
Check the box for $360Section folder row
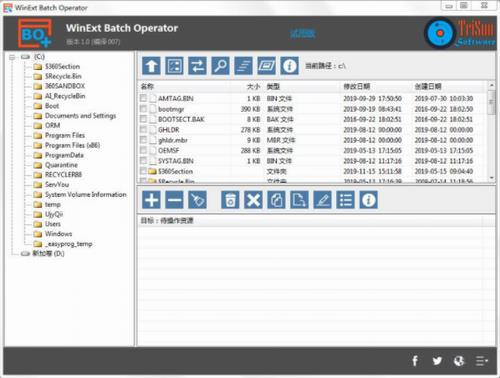143,171
